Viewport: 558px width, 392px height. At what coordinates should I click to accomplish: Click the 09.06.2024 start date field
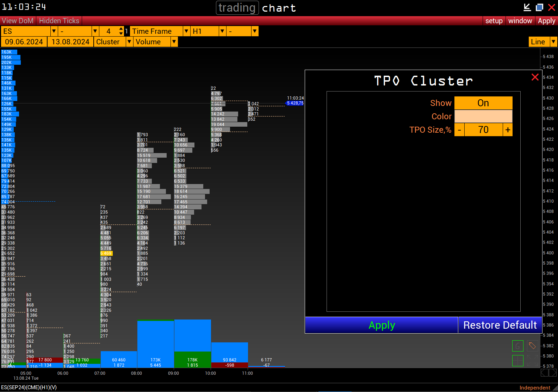coord(24,42)
